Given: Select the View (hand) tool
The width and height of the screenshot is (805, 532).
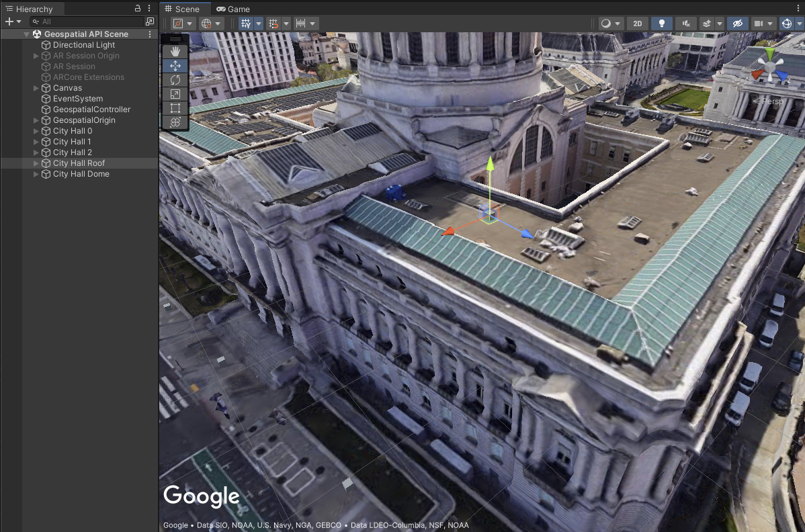Looking at the screenshot, I should coord(175,52).
